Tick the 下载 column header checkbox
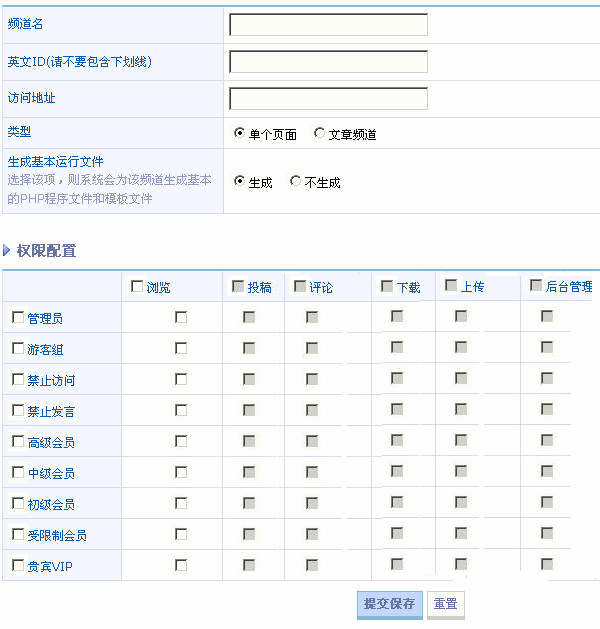600x629 pixels. (x=387, y=286)
